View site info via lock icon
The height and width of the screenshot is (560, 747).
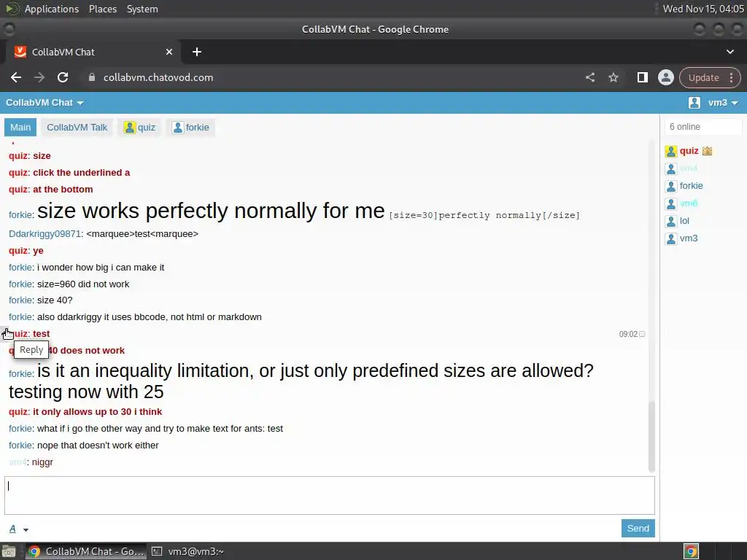(x=92, y=77)
